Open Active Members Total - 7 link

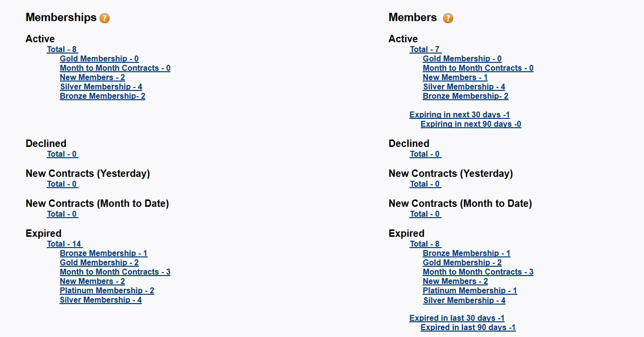(425, 49)
